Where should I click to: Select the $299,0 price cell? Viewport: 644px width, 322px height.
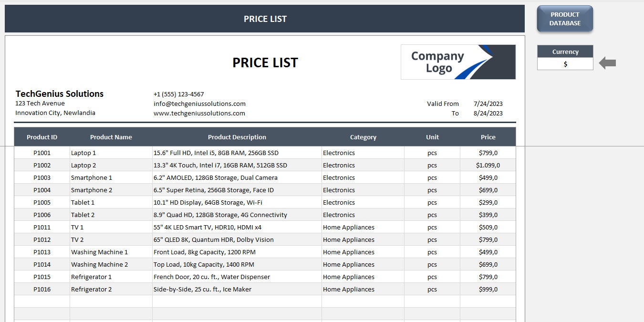tap(488, 202)
